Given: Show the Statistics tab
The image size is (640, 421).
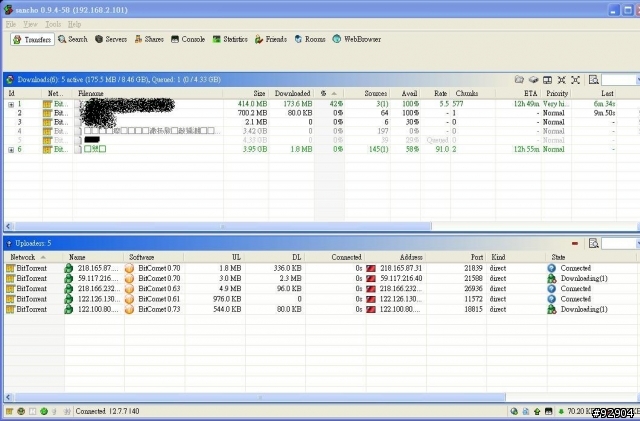Looking at the screenshot, I should tap(230, 39).
